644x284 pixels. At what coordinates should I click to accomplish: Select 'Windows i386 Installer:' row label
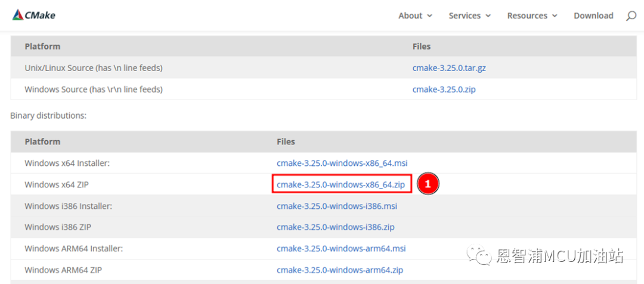point(68,206)
